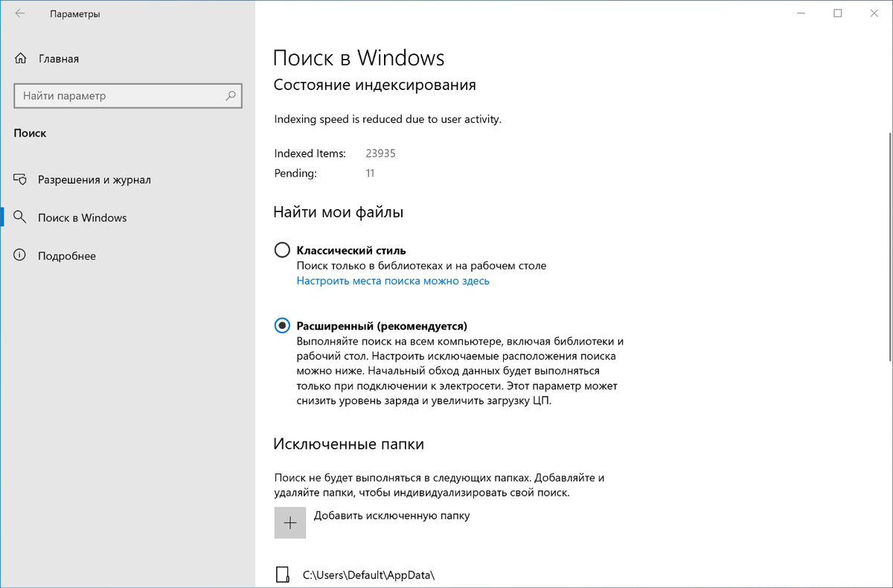
Task: Choose the Классический стиль radio option
Action: pos(282,250)
